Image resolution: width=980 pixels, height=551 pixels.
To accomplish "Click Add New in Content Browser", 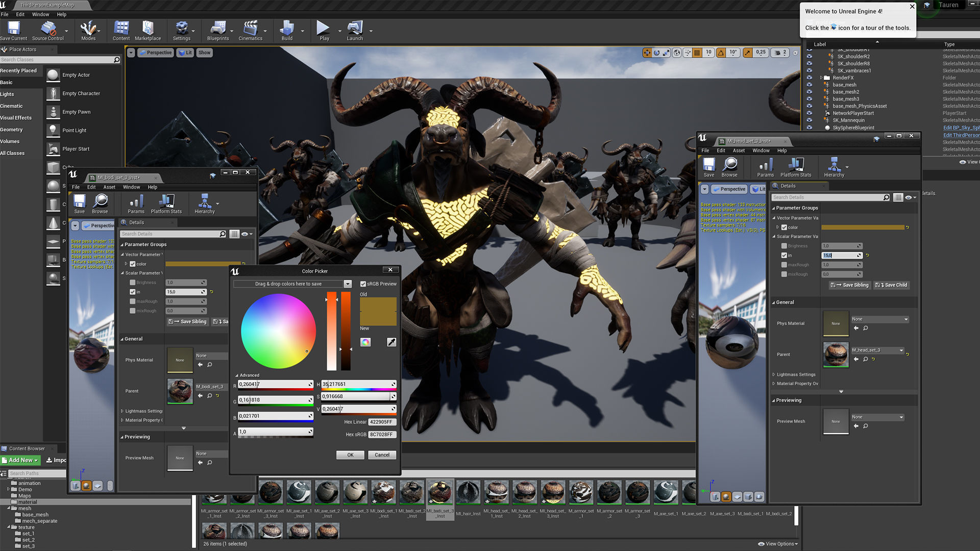I will coord(20,460).
